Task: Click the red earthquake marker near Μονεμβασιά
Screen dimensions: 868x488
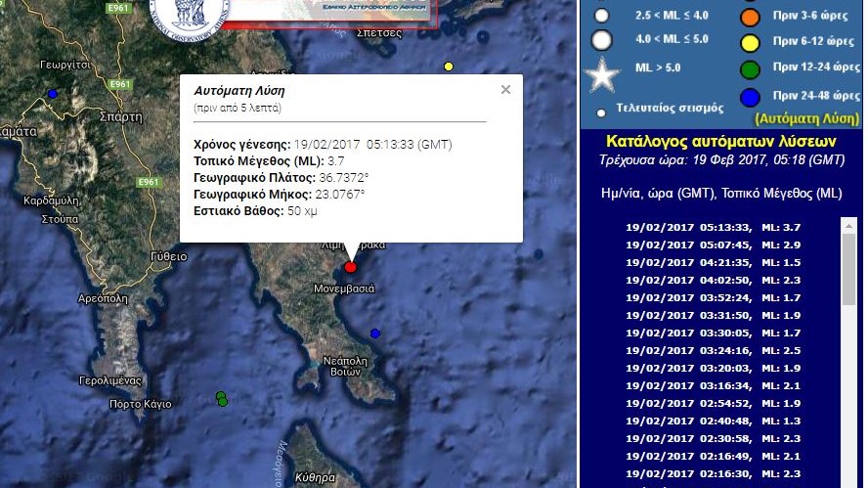Action: [x=351, y=267]
